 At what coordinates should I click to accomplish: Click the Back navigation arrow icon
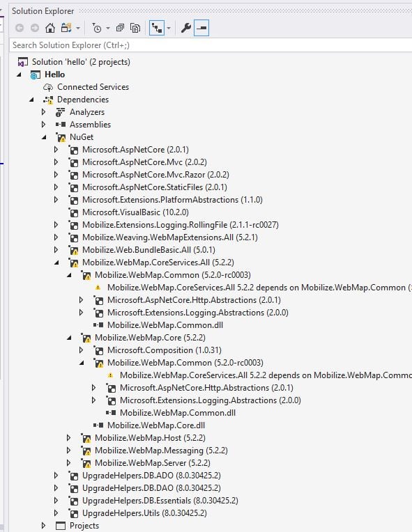pyautogui.click(x=20, y=28)
